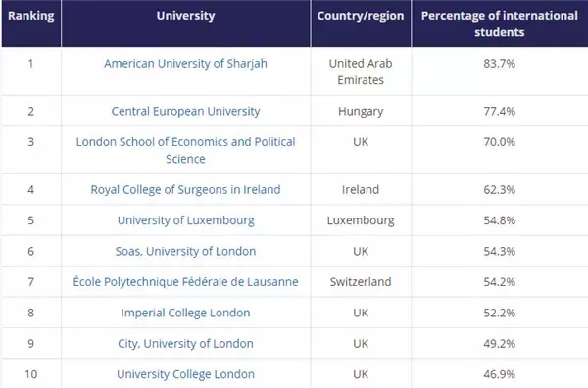Click London School of Economics link
The height and width of the screenshot is (388, 588).
click(x=185, y=150)
